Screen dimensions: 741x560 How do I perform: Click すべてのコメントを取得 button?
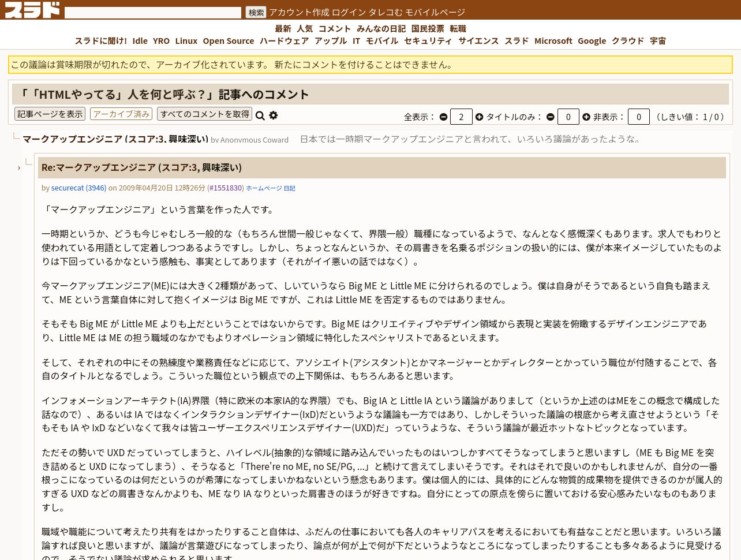205,114
